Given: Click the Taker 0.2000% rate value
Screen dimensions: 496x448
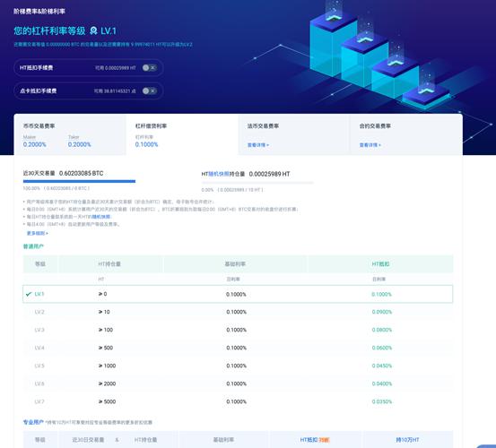Looking at the screenshot, I should point(80,144).
